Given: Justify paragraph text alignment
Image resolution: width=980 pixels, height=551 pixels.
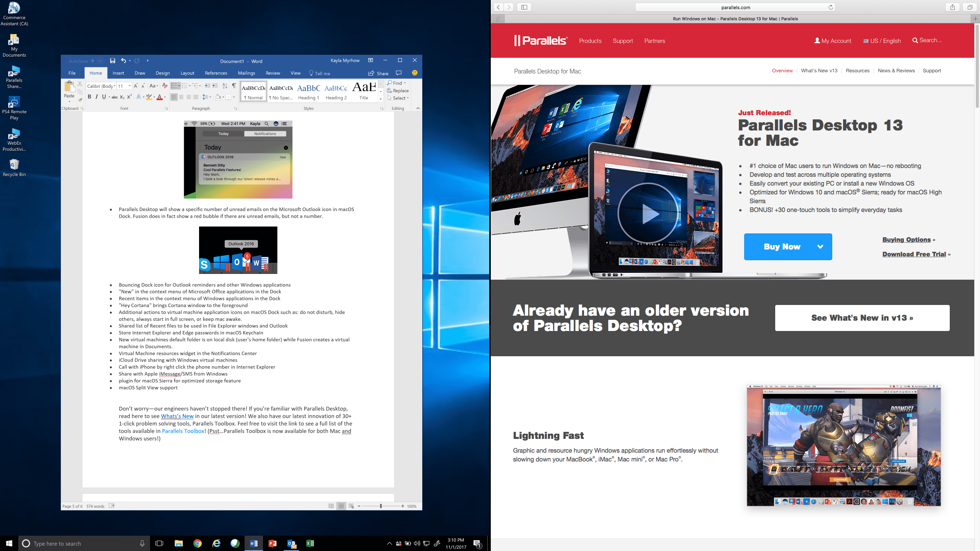Looking at the screenshot, I should pos(196,97).
